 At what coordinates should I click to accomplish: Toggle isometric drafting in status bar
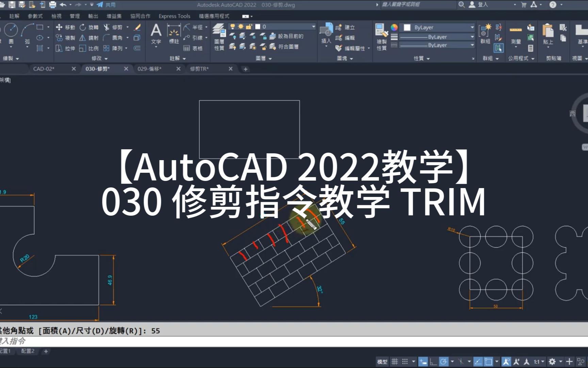(x=461, y=362)
